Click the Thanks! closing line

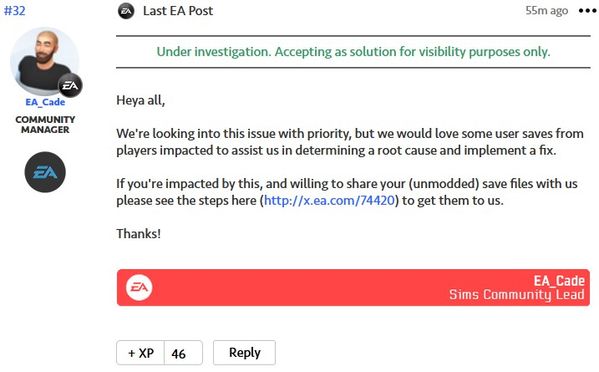point(139,233)
